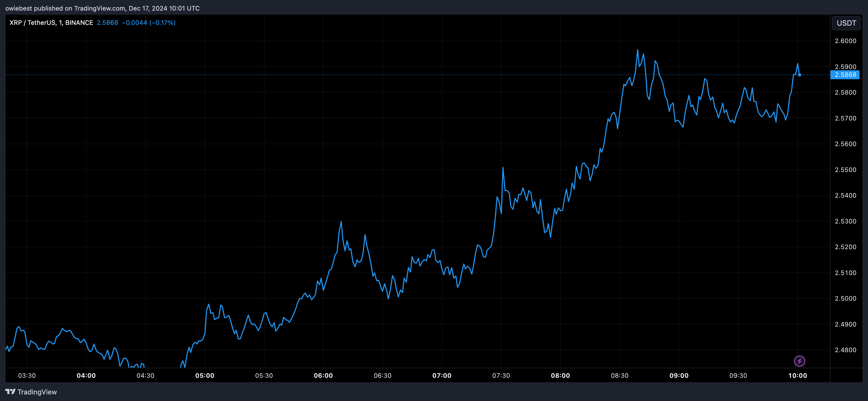The image size is (868, 401).
Task: Open the TradingView text link
Action: coord(37,392)
